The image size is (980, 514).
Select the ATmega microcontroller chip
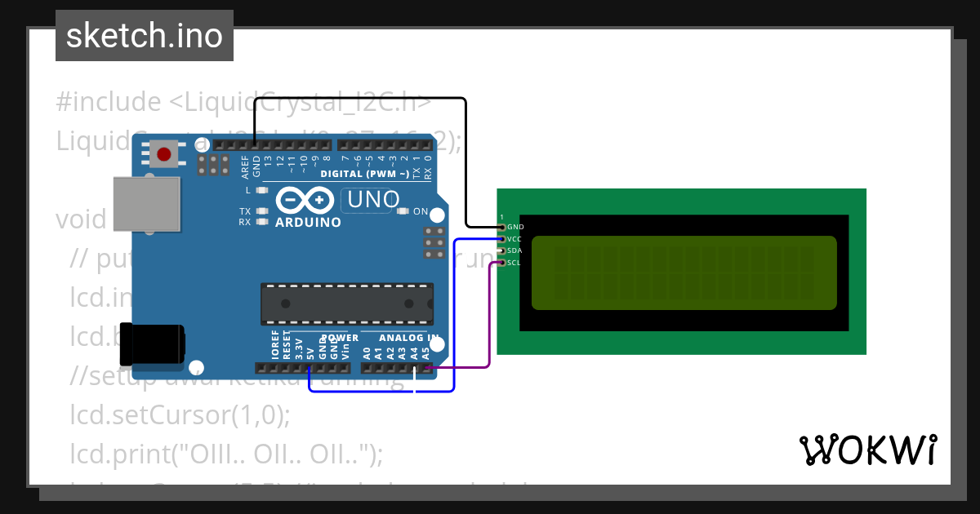point(347,303)
